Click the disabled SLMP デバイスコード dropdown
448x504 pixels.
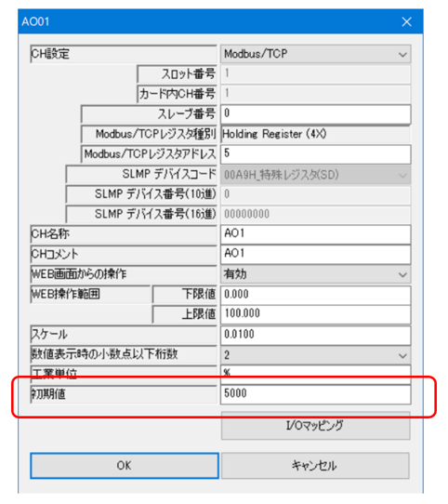point(316,175)
